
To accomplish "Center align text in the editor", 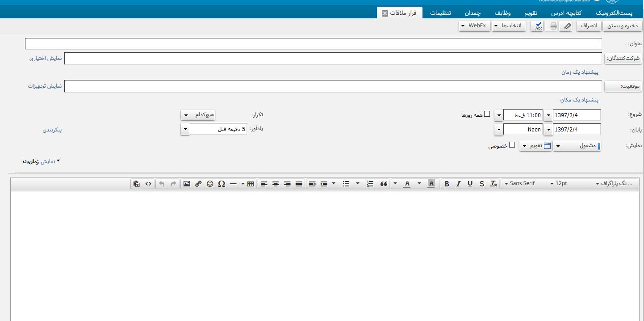I will (x=276, y=184).
